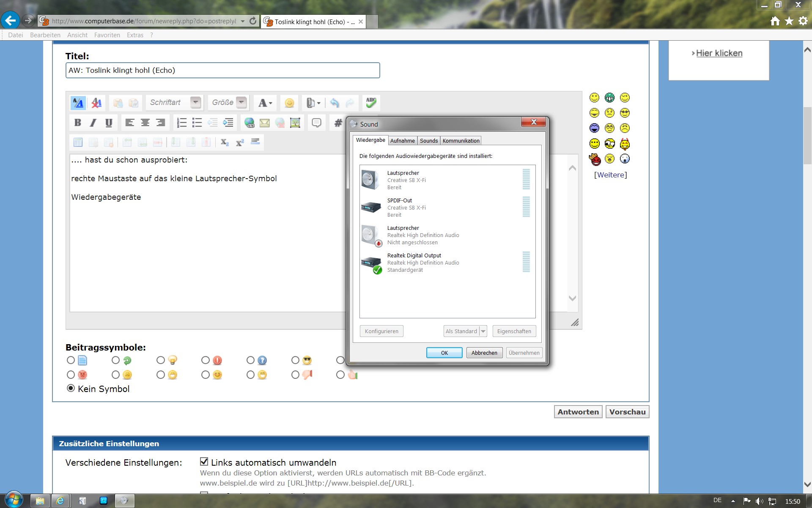This screenshot has width=812, height=508.
Task: Apply italic formatting in editor
Action: pyautogui.click(x=93, y=123)
